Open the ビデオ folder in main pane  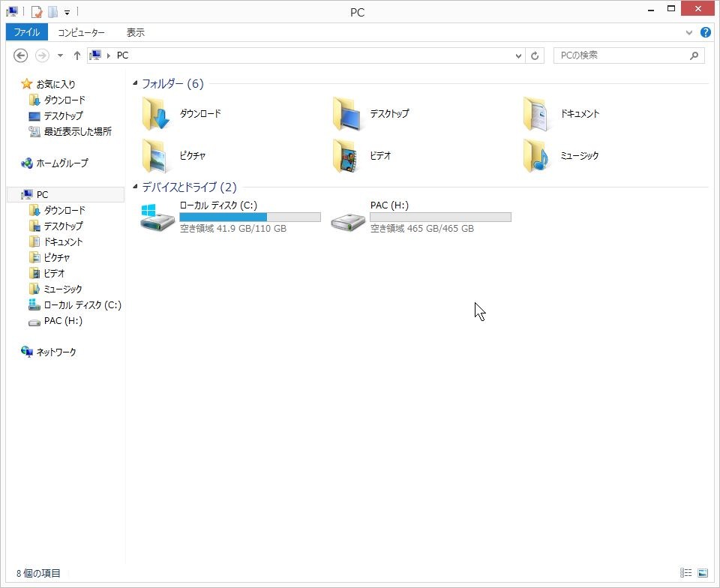point(361,155)
